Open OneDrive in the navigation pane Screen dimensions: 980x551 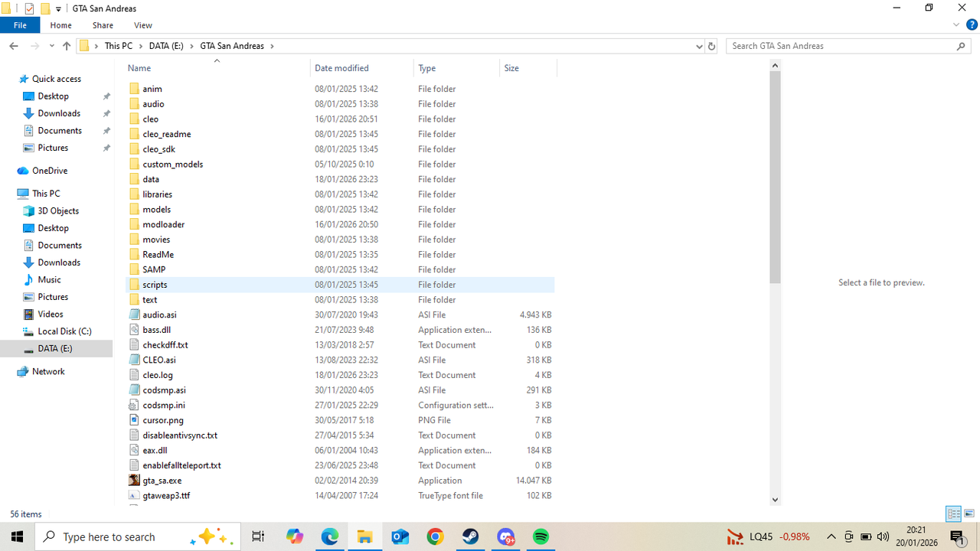point(50,171)
